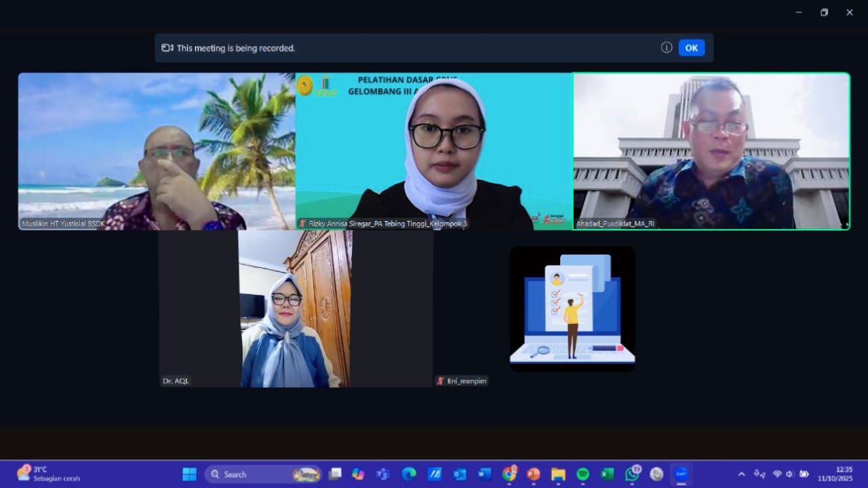This screenshot has height=488, width=868.
Task: Launch Microsoft Edge from the taskbar
Action: 409,474
